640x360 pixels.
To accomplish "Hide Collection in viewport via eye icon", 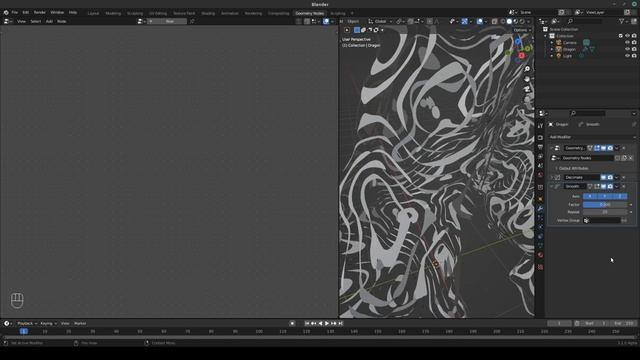I will coord(627,36).
